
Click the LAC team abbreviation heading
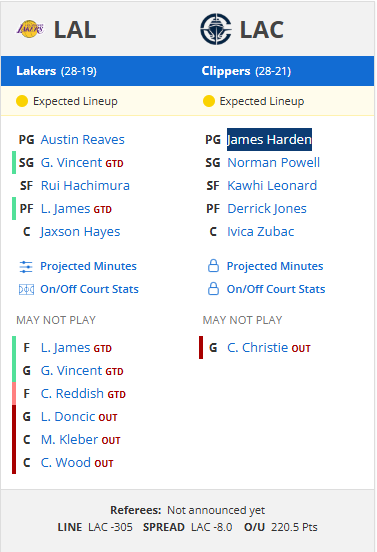(262, 30)
